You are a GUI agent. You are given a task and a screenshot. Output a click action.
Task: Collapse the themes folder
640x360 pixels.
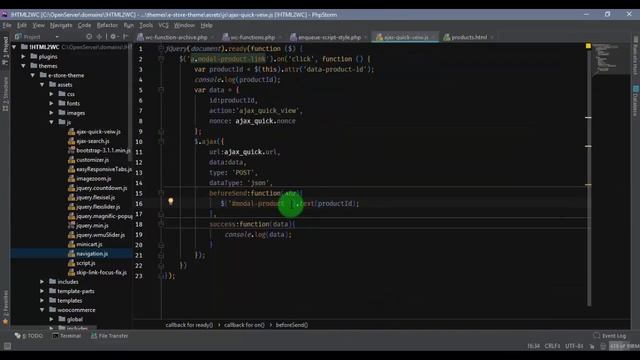(x=24, y=66)
